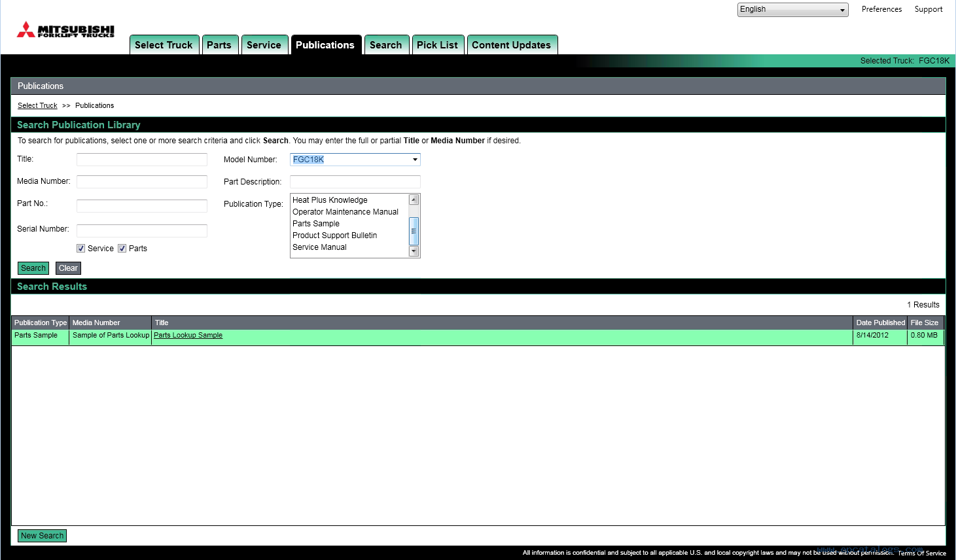956x560 pixels.
Task: Focus the Part No. input field
Action: pos(142,206)
